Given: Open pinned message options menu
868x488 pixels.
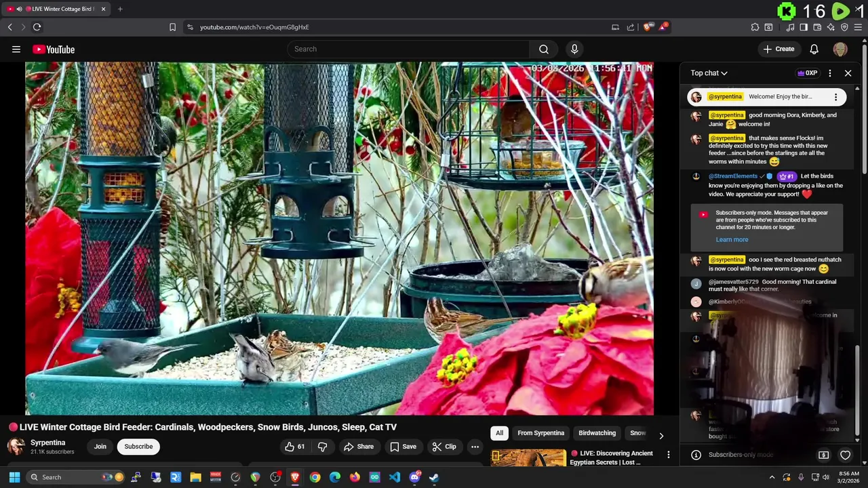Looking at the screenshot, I should 835,97.
